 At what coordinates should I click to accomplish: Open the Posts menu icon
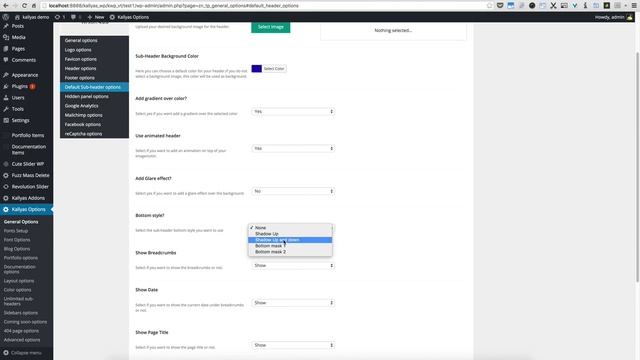tap(6, 26)
